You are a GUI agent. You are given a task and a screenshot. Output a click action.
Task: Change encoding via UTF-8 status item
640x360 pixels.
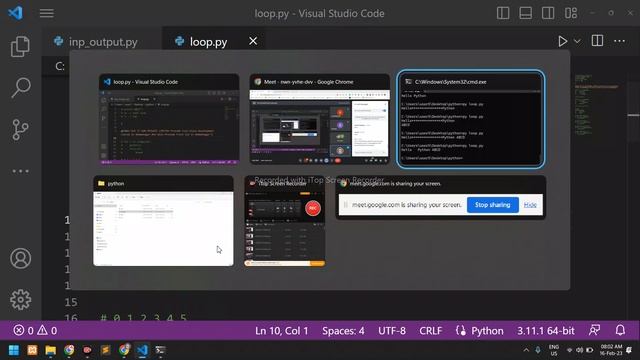point(392,331)
